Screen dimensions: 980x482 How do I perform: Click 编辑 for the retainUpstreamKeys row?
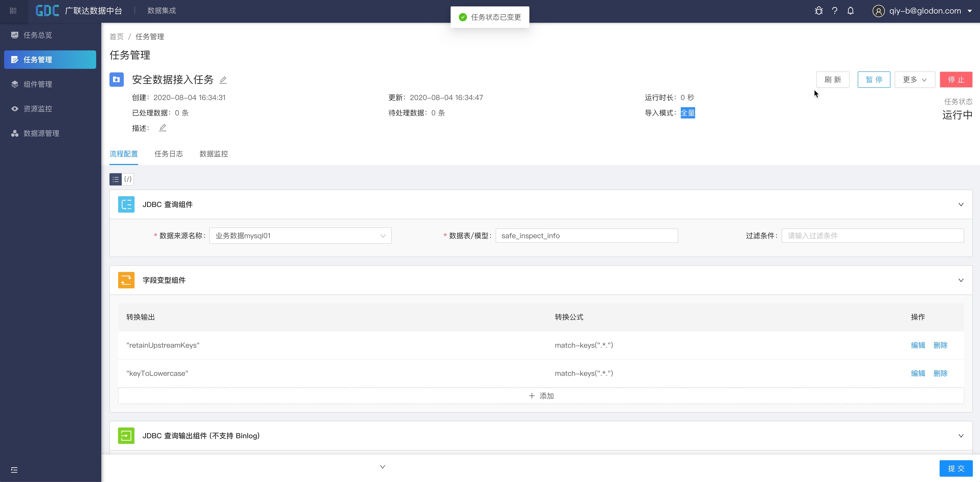pos(918,345)
